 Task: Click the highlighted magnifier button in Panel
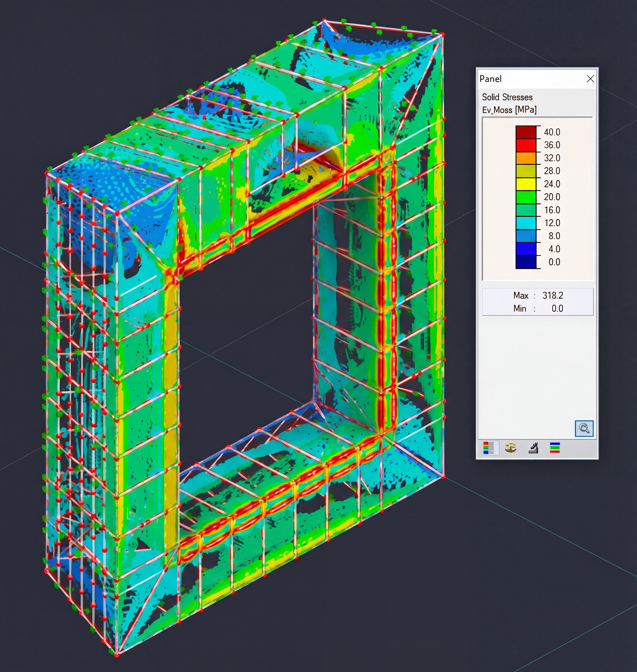coord(585,429)
